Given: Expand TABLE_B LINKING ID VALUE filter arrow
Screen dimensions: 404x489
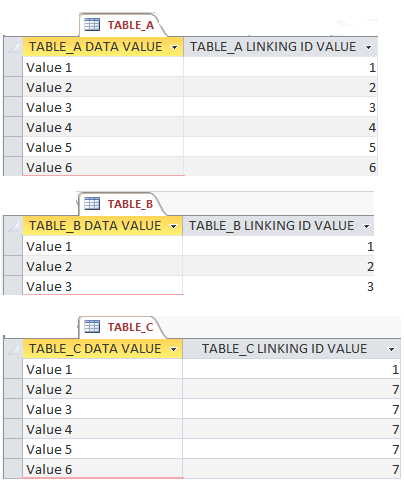Looking at the screenshot, I should coord(366,227).
